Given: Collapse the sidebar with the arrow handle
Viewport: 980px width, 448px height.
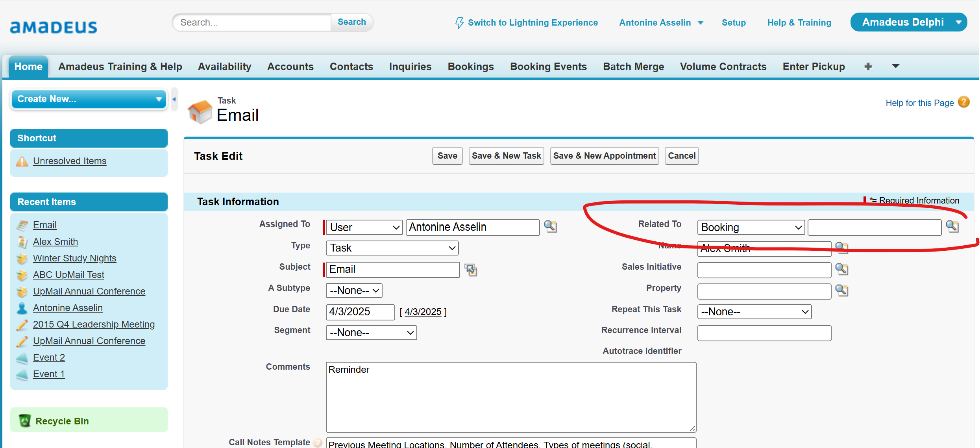Looking at the screenshot, I should tap(174, 99).
